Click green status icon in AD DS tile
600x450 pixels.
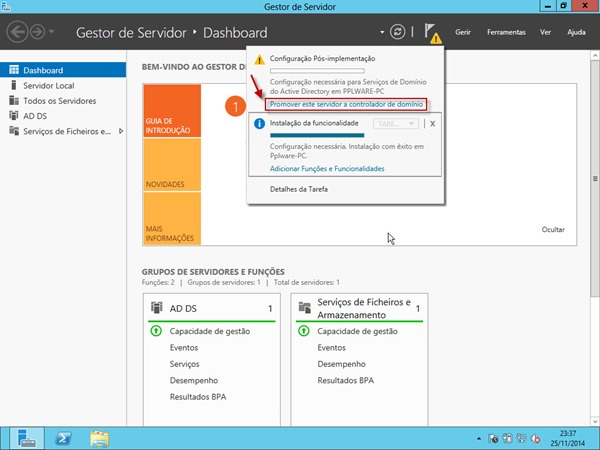tap(156, 331)
